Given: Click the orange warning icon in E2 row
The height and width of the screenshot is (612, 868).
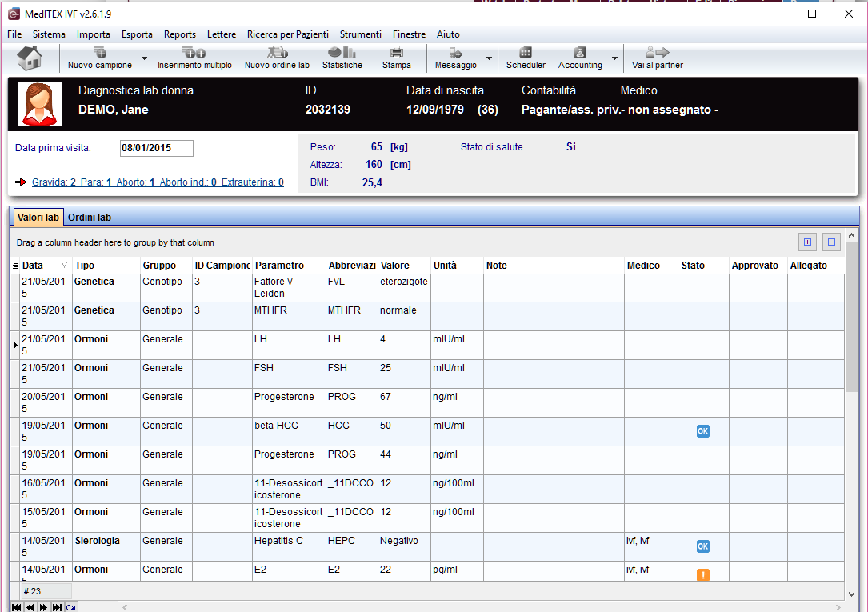Looking at the screenshot, I should pyautogui.click(x=703, y=574).
